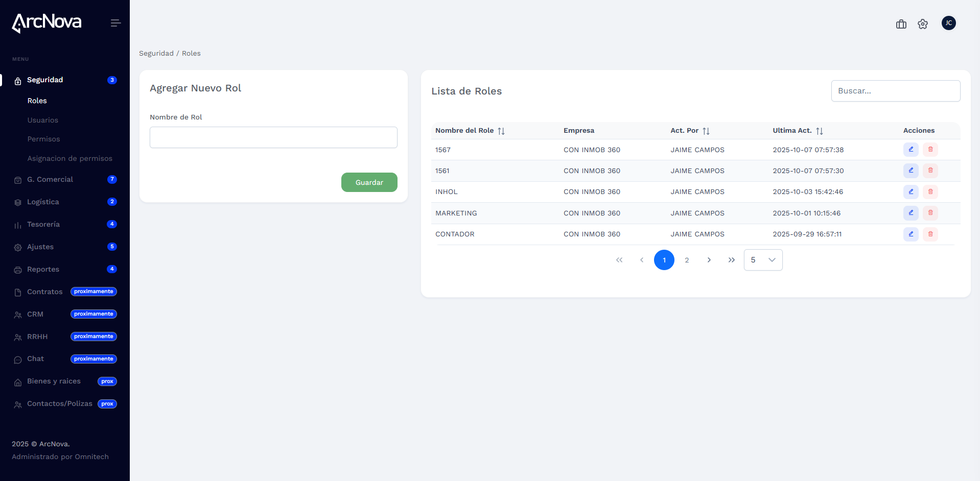Expand the G. Comercial menu section
The image size is (980, 481).
pos(50,180)
